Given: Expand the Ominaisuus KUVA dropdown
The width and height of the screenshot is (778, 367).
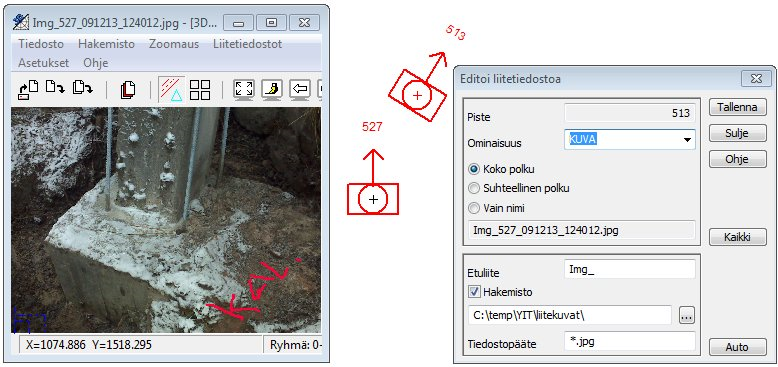Looking at the screenshot, I should (x=687, y=140).
